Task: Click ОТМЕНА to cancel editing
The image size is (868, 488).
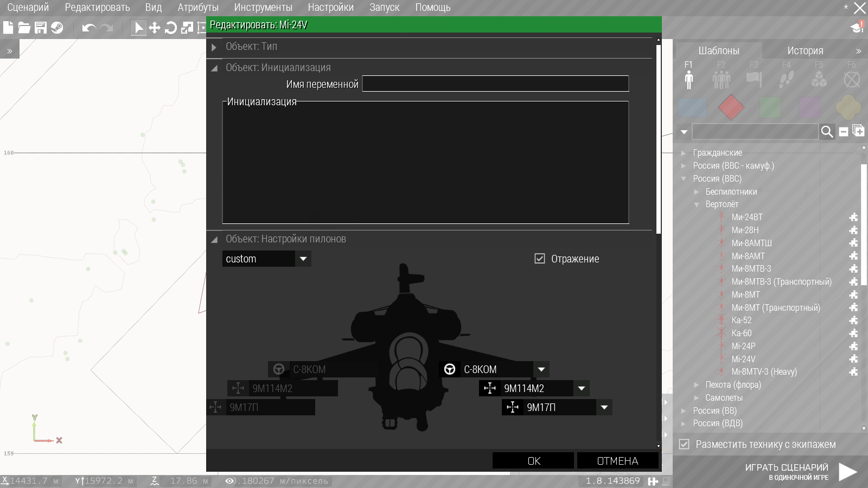Action: pos(617,461)
